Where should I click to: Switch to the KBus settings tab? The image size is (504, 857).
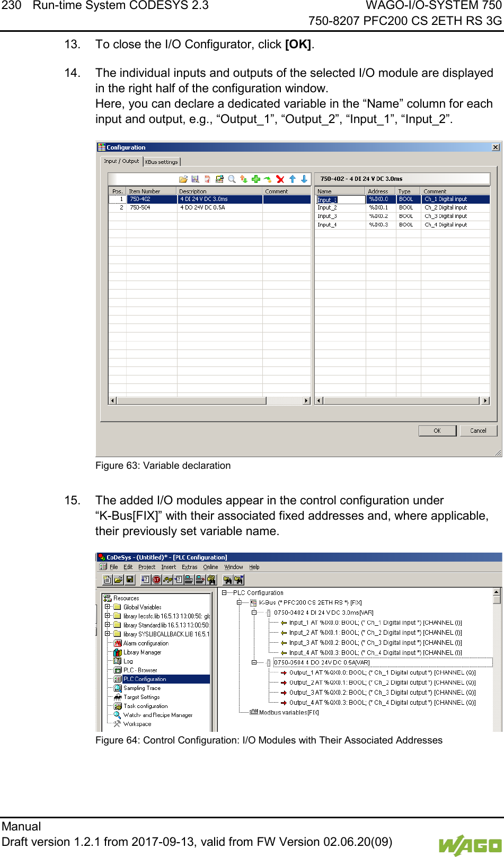click(x=162, y=162)
